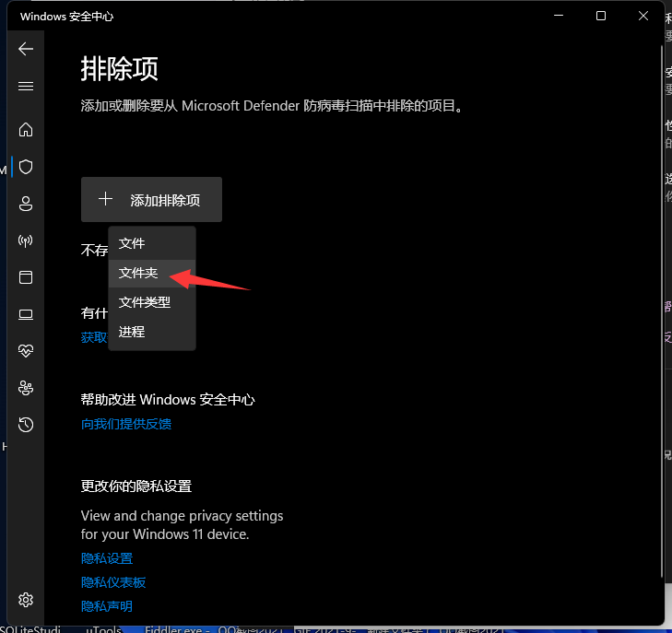Click the vertical scrollbar on the right

660,311
